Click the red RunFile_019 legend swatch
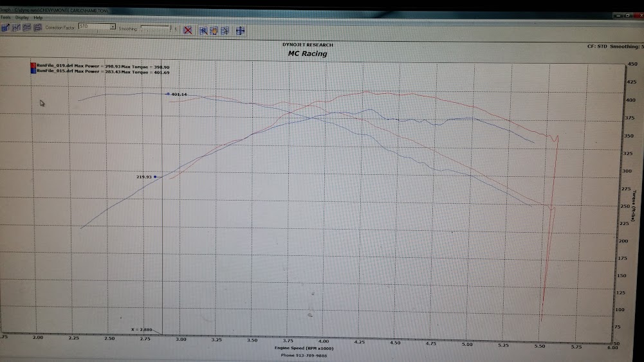Screen dimensions: 644x362 click(x=33, y=65)
